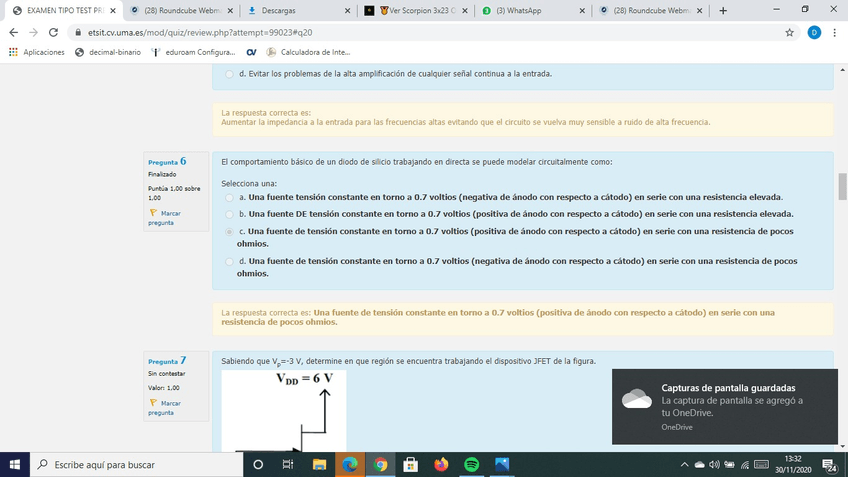The height and width of the screenshot is (477, 848).
Task: Open the Photos app from the taskbar
Action: coord(502,465)
